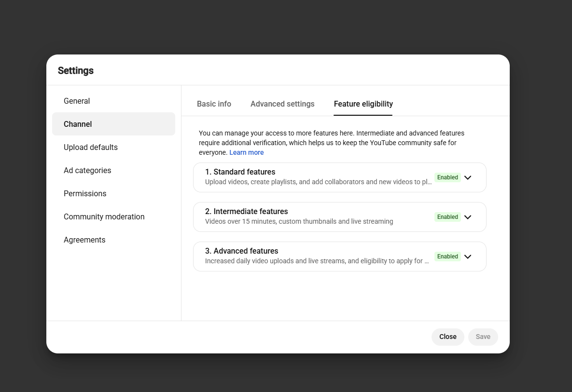Expand the Standard features chevron
Viewport: 572px width, 392px height.
click(x=468, y=177)
